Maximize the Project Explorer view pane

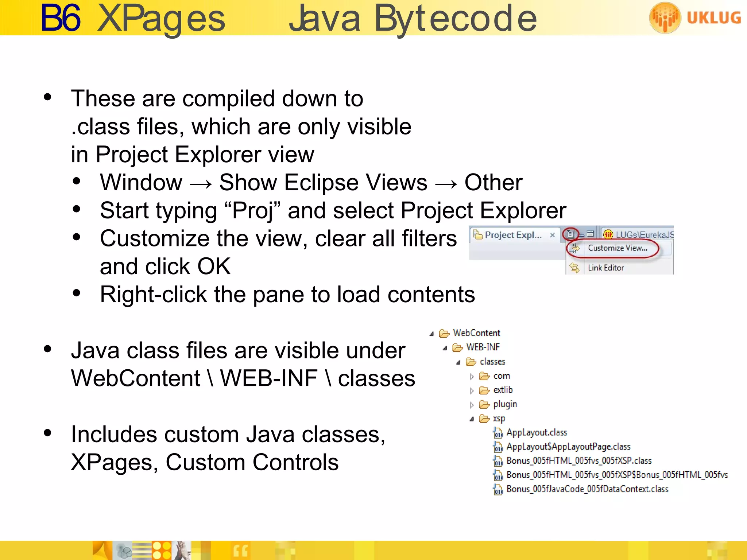point(591,234)
